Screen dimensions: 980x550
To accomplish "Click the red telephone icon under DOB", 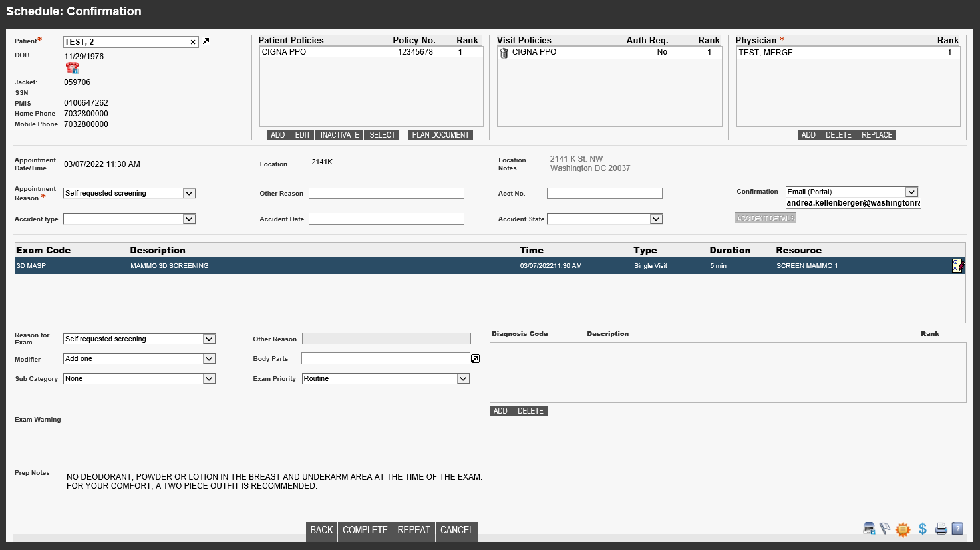I will pyautogui.click(x=72, y=68).
